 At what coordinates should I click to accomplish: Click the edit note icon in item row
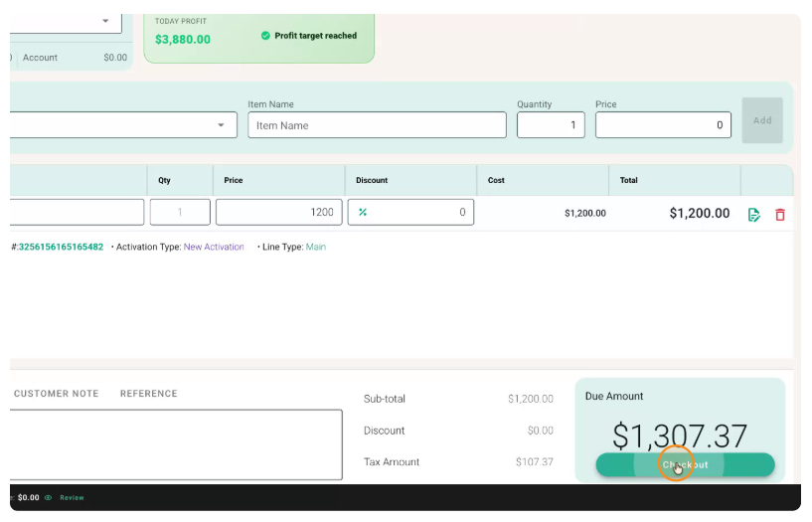click(754, 215)
